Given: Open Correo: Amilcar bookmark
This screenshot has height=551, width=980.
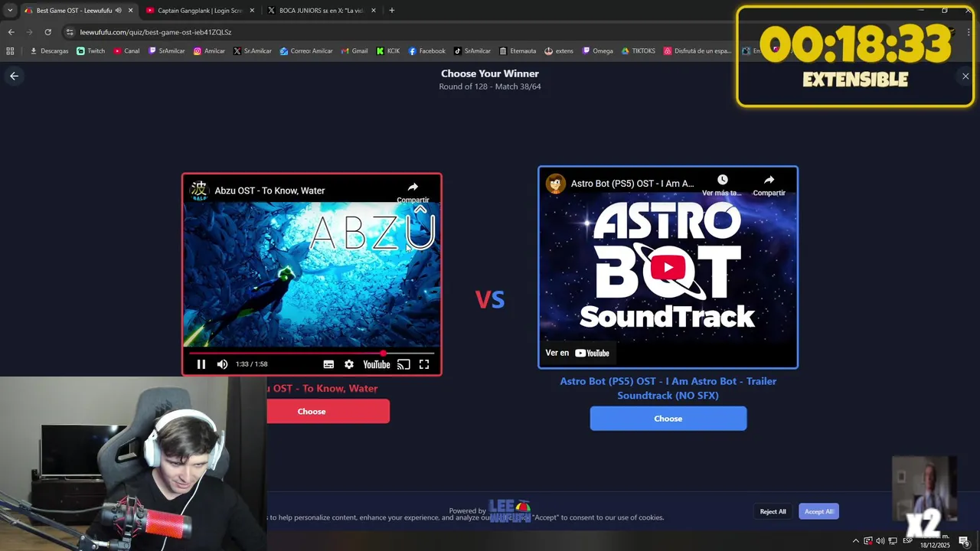Looking at the screenshot, I should click(306, 51).
